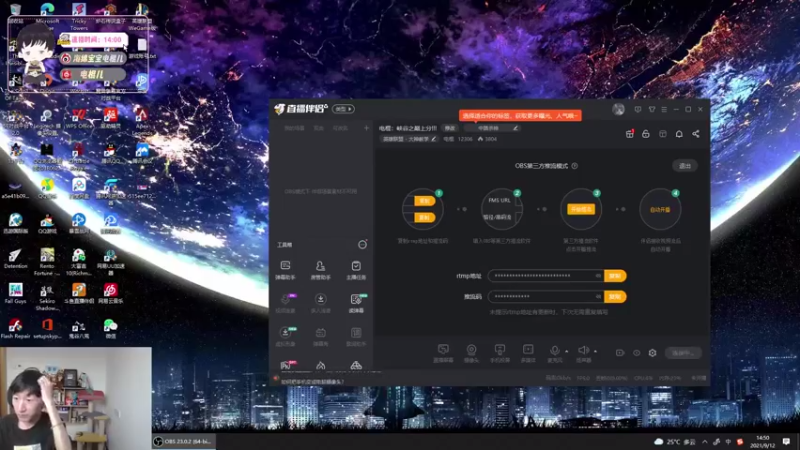Click the yellow button in step 3 circle
This screenshot has width=800, height=450.
coord(581,209)
